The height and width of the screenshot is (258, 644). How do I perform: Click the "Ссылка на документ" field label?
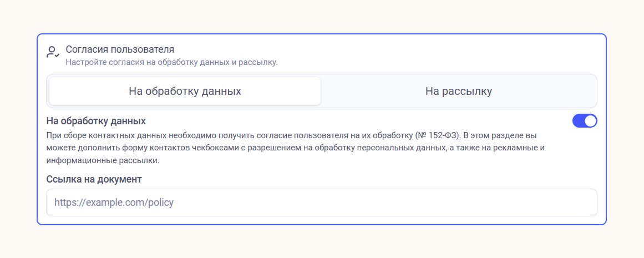94,179
